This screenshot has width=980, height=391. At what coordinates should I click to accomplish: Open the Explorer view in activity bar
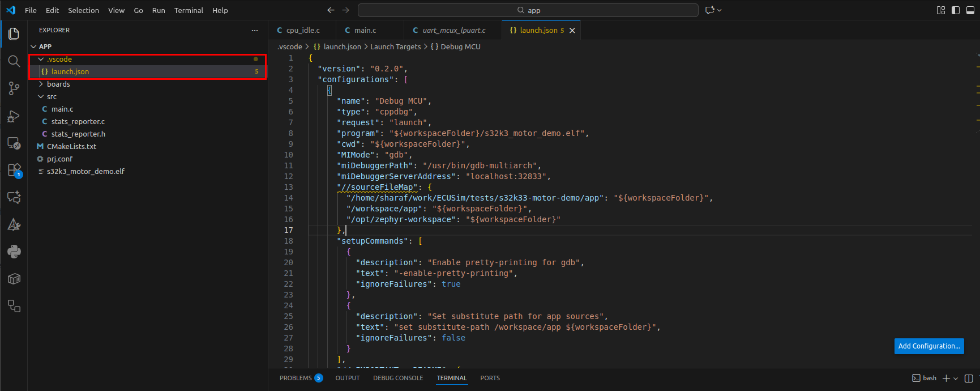coord(14,34)
